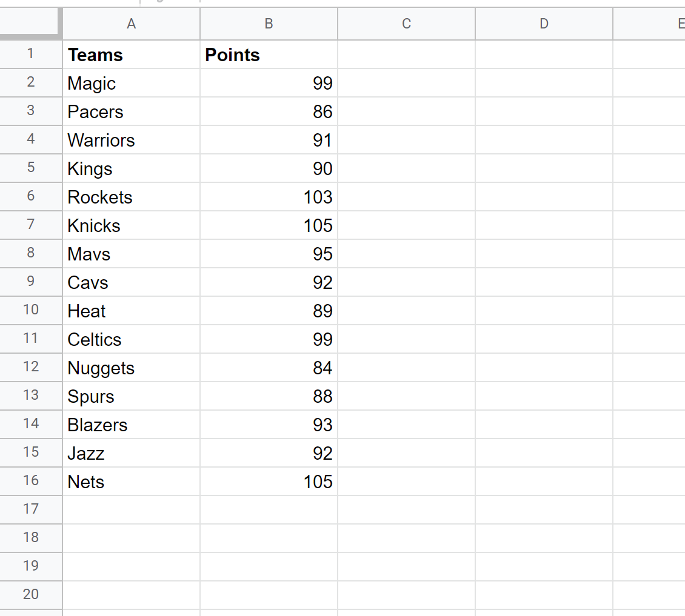Screen dimensions: 685x616
Task: Select column D header
Action: (x=544, y=24)
